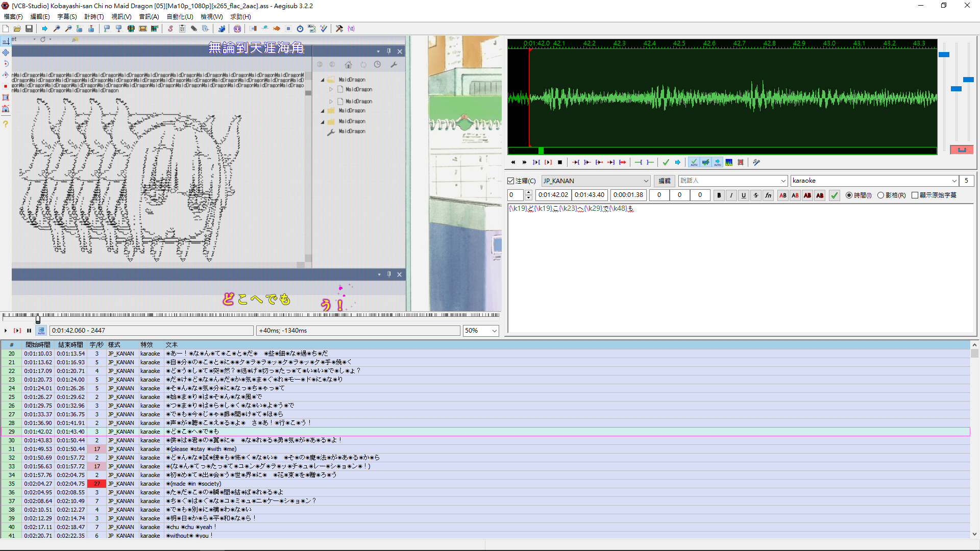Stop audio playback square button
The width and height of the screenshot is (980, 551).
(x=560, y=162)
